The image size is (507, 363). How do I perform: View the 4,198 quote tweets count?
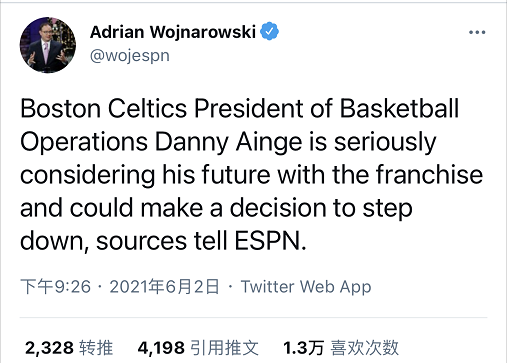161,348
